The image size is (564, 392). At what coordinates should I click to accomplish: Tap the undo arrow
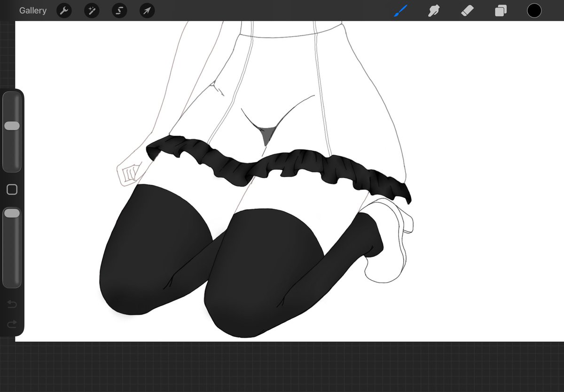pyautogui.click(x=12, y=305)
